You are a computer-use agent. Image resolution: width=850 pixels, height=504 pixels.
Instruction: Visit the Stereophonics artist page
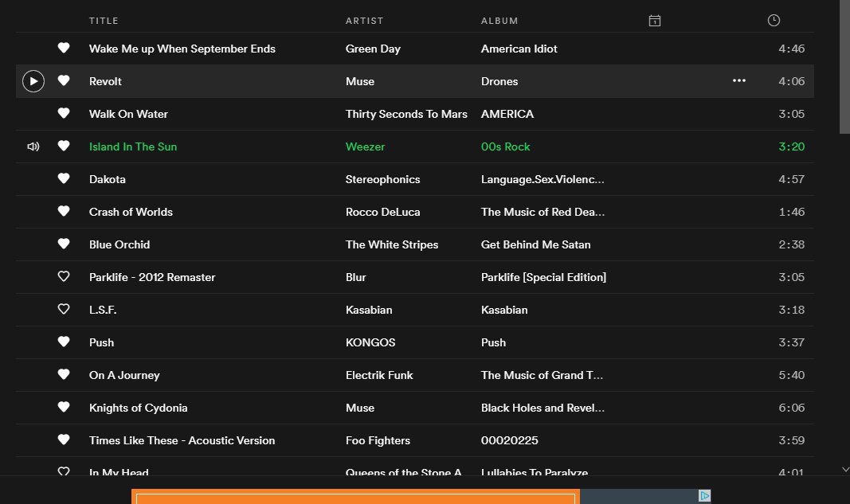click(382, 179)
